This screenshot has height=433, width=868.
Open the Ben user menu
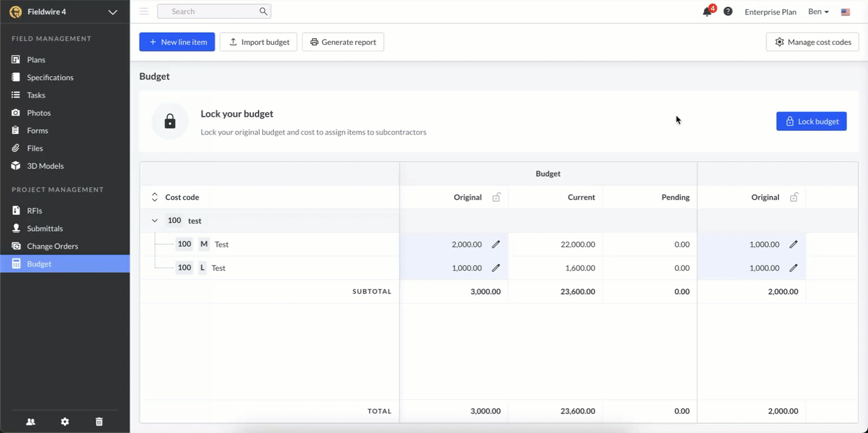(x=818, y=12)
